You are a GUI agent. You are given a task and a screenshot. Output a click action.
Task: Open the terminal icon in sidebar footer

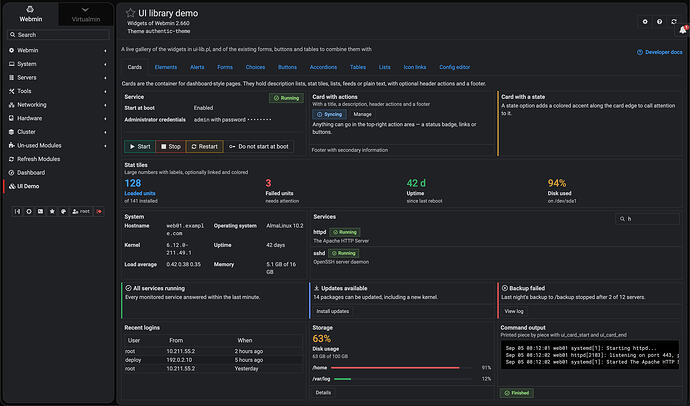[40, 212]
